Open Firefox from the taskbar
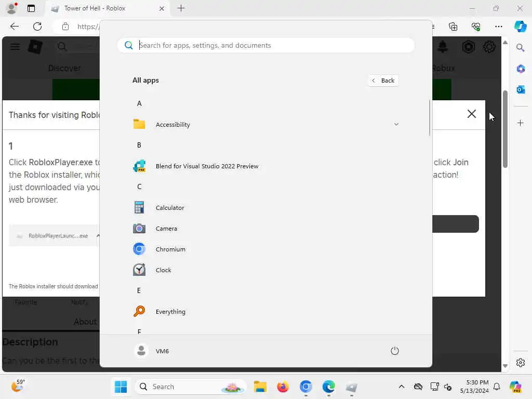Viewport: 532px width, 399px height. point(283,387)
